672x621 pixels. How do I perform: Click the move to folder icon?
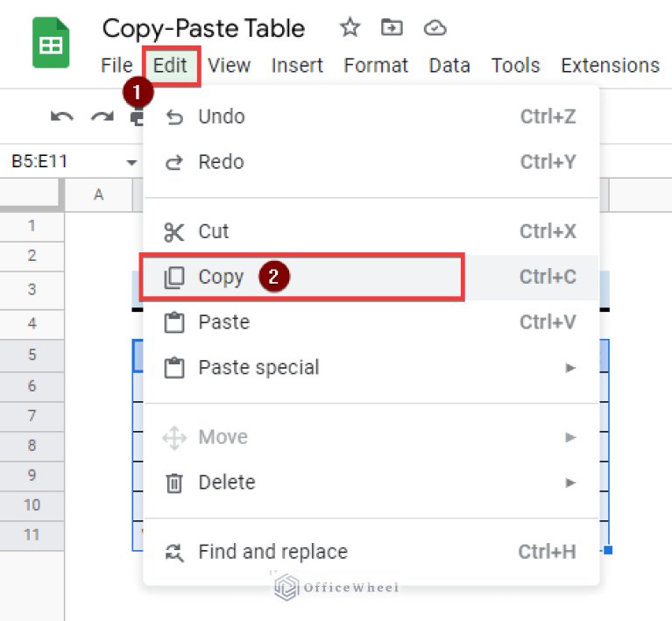392,28
